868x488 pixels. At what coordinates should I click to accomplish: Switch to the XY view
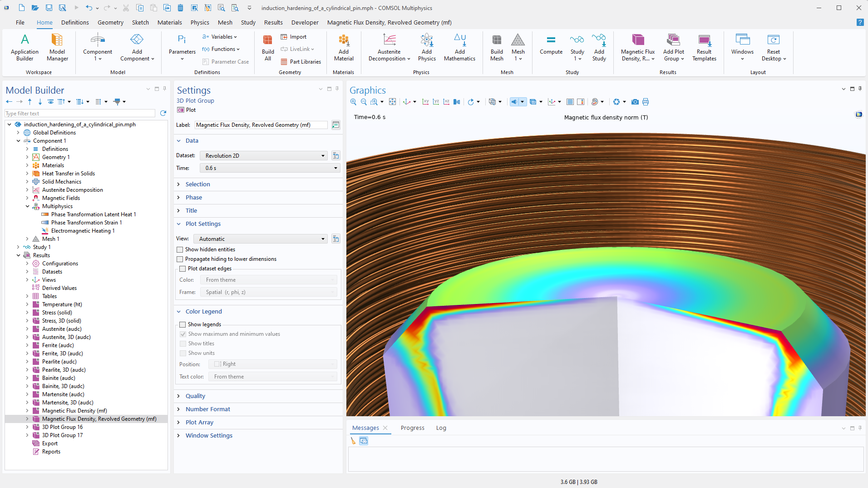[425, 102]
